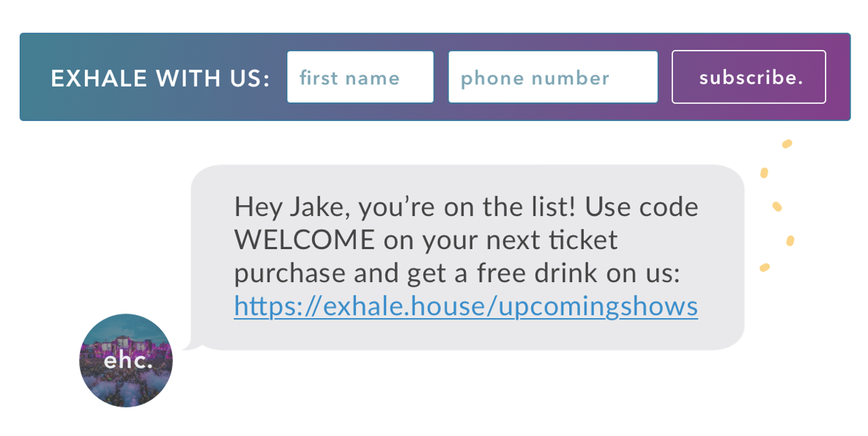The width and height of the screenshot is (868, 436).
Task: Click the subscribe button
Action: (749, 77)
